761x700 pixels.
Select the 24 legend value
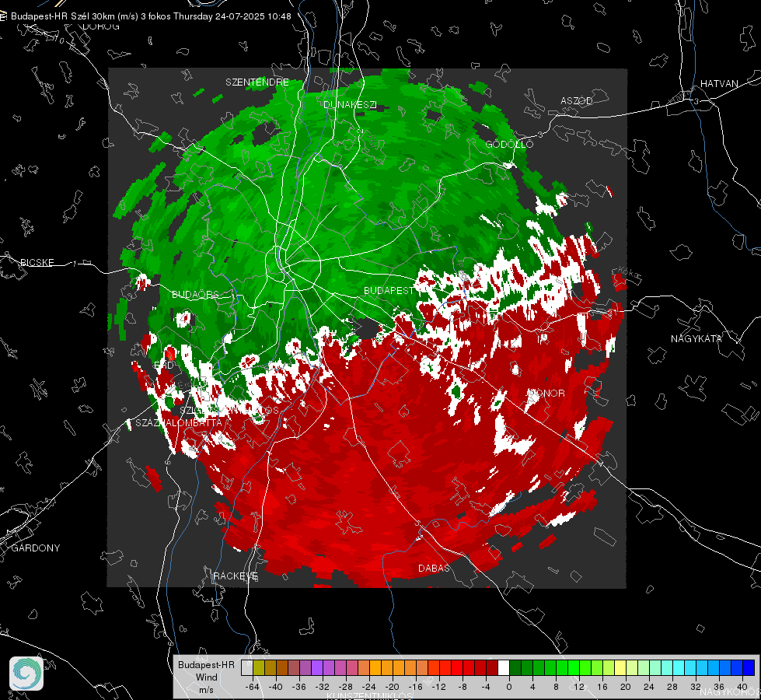(x=649, y=687)
